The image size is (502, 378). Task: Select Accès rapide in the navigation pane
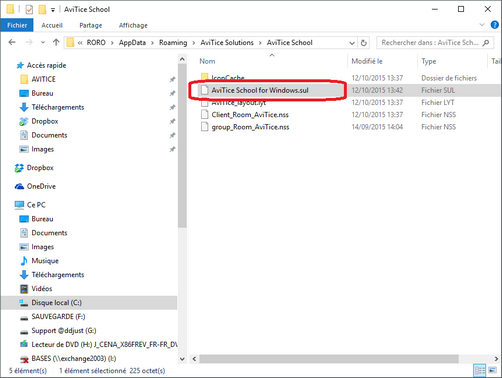coord(46,65)
